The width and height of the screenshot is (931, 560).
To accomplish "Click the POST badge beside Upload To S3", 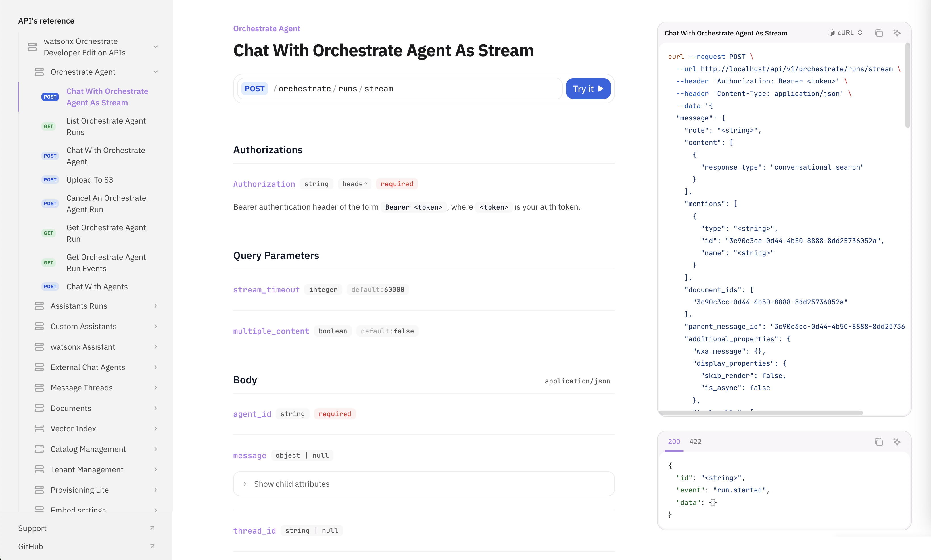I will (50, 180).
